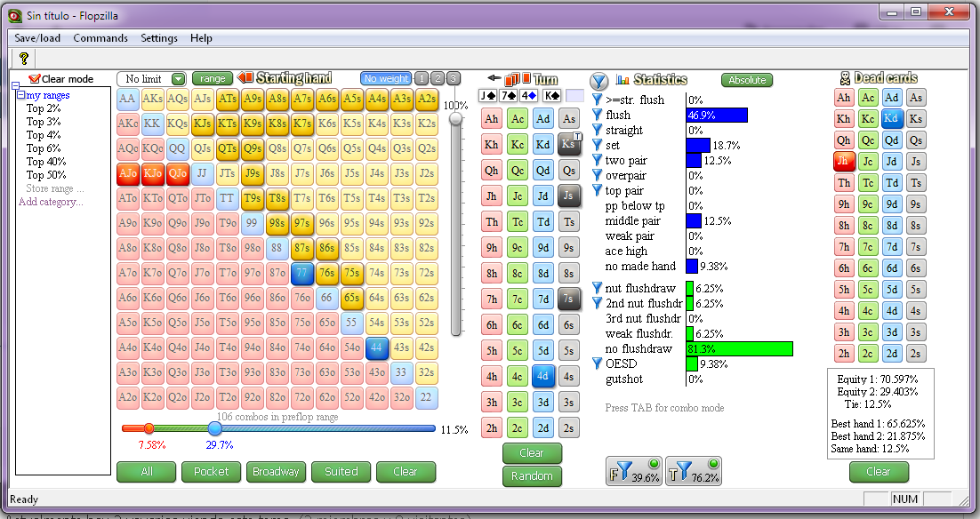Open the Commands menu

[x=100, y=38]
